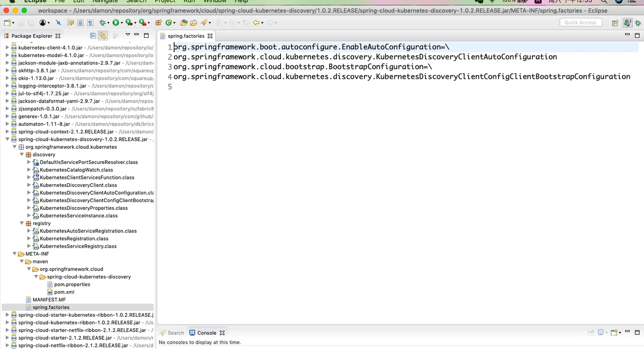The width and height of the screenshot is (644, 349).
Task: Toggle Link with Editor in Package Explorer
Action: 103,35
